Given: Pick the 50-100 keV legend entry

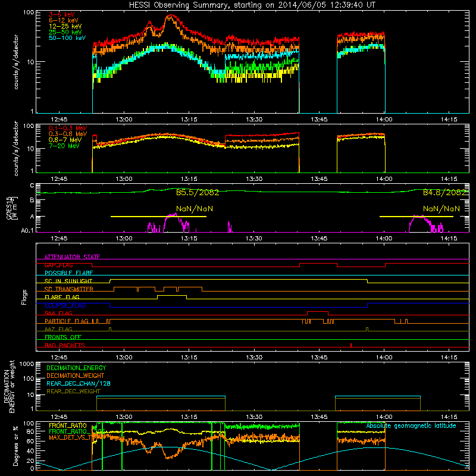Looking at the screenshot, I should (67, 38).
